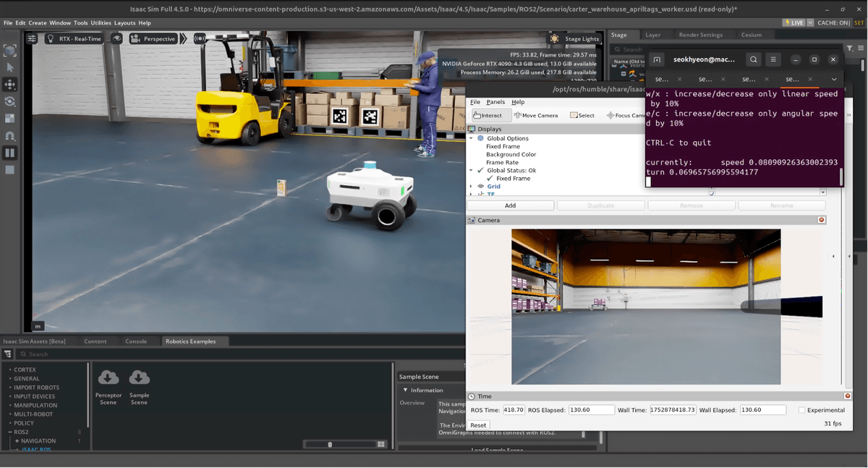The width and height of the screenshot is (868, 468).
Task: Adjust the zoom slider below Robotics Examples
Action: (x=331, y=444)
